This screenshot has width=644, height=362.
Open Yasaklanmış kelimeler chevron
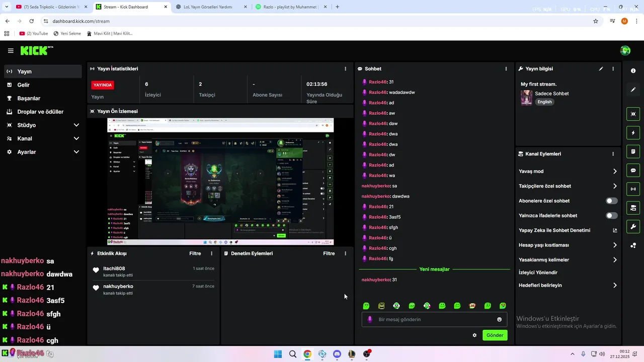tap(615, 260)
